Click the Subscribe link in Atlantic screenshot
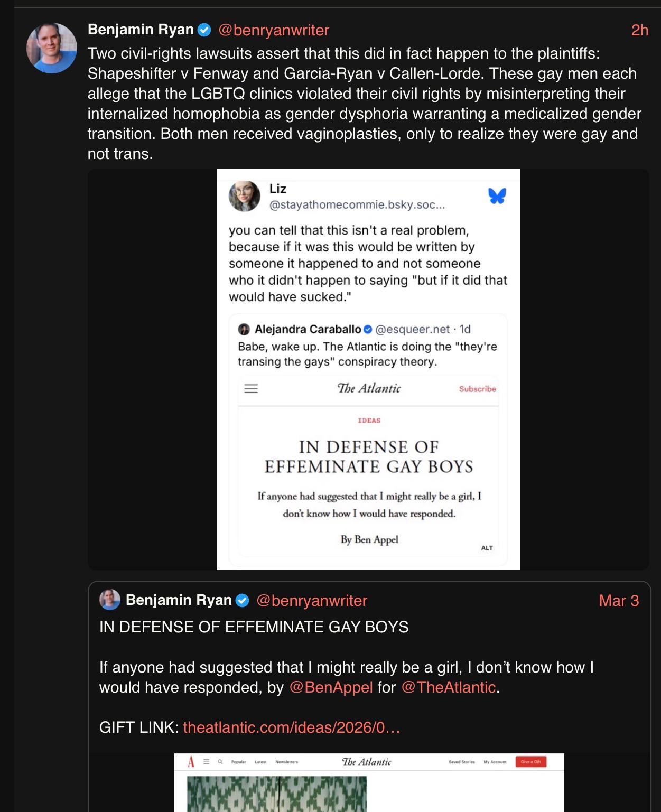Viewport: 661px width, 812px height. 478,389
